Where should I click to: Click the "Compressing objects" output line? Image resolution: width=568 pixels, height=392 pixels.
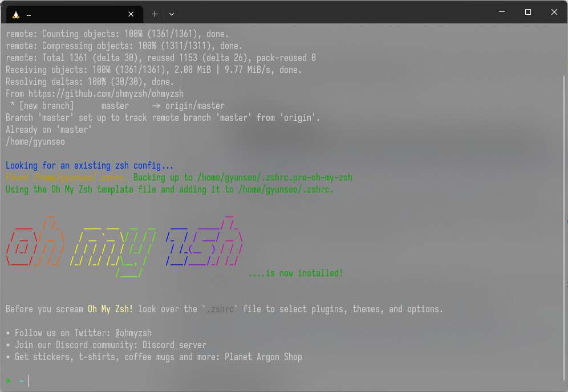click(x=124, y=46)
